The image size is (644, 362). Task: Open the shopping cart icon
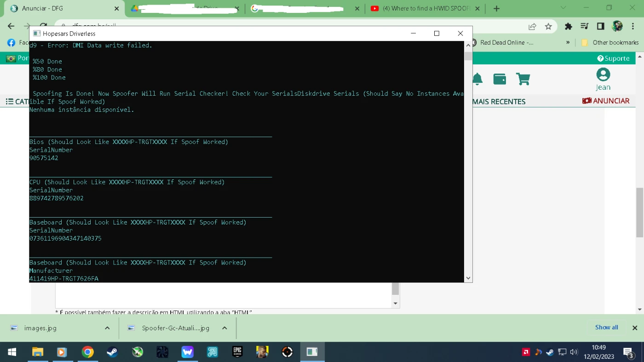(x=523, y=79)
